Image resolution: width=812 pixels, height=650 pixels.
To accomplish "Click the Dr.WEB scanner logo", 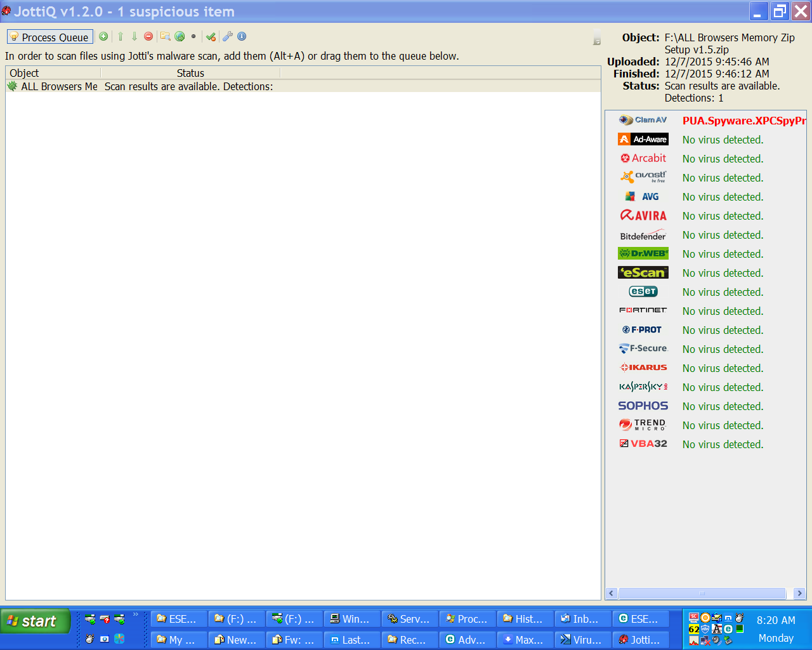I will click(643, 253).
